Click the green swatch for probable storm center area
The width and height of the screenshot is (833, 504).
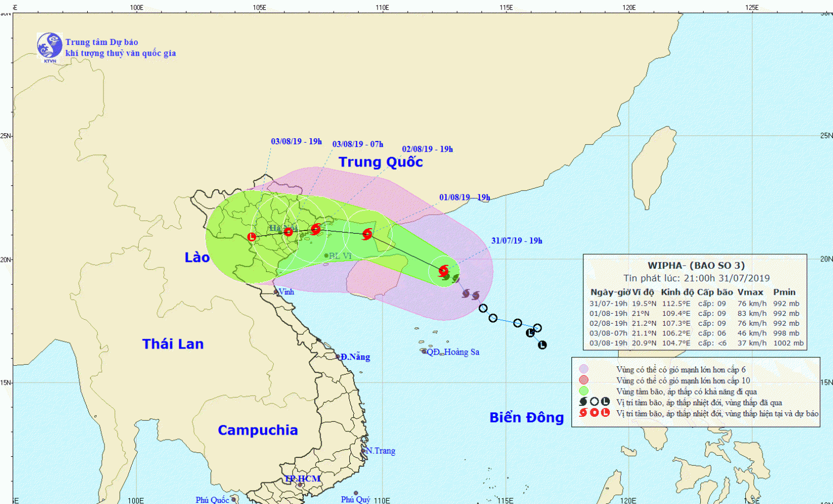pyautogui.click(x=584, y=391)
